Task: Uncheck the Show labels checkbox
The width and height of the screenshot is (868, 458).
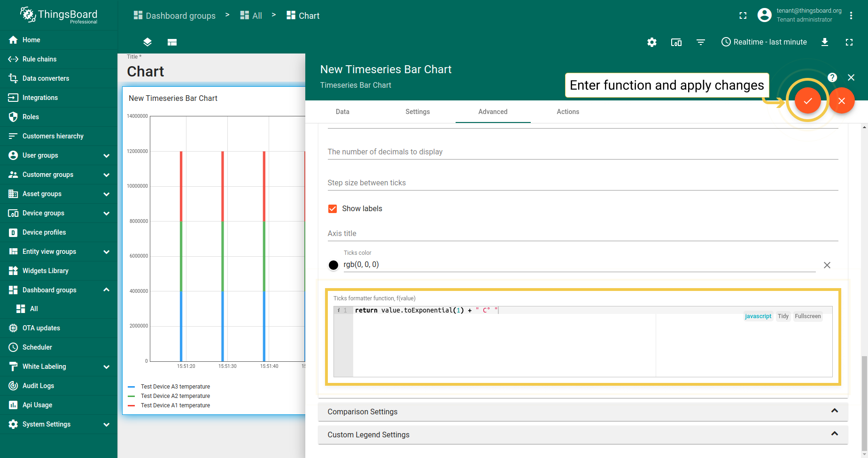Action: tap(333, 209)
